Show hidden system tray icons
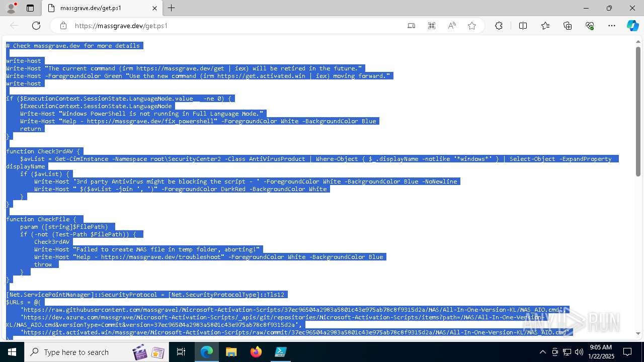644x362 pixels. point(542,352)
